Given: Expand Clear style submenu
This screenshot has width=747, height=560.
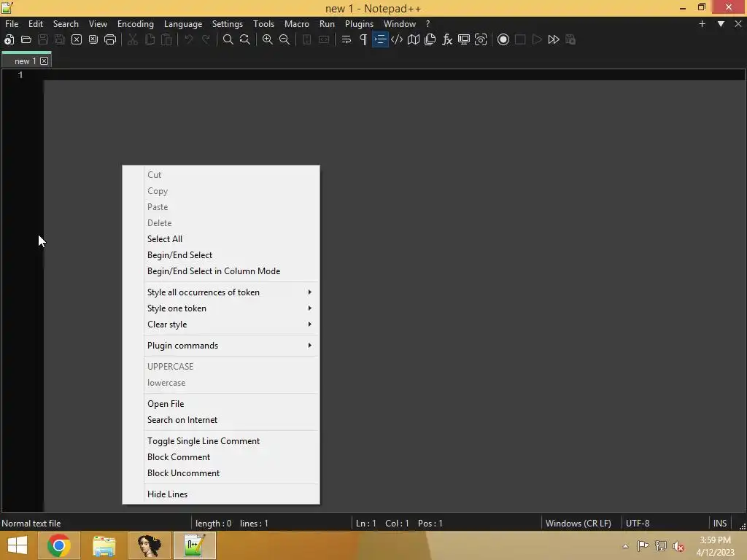Looking at the screenshot, I should click(221, 324).
